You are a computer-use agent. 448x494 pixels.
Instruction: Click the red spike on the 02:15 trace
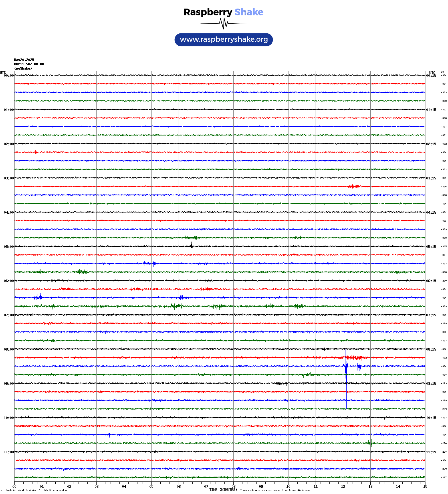point(36,152)
